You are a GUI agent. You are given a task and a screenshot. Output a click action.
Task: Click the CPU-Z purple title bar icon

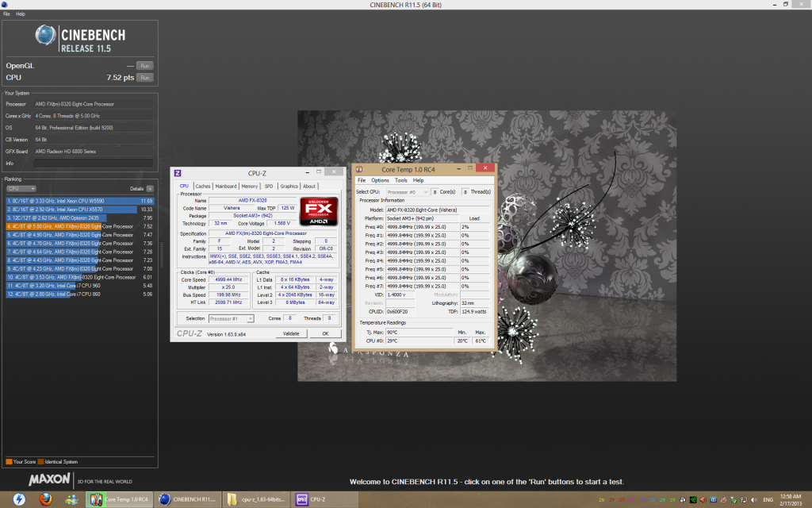coord(178,173)
